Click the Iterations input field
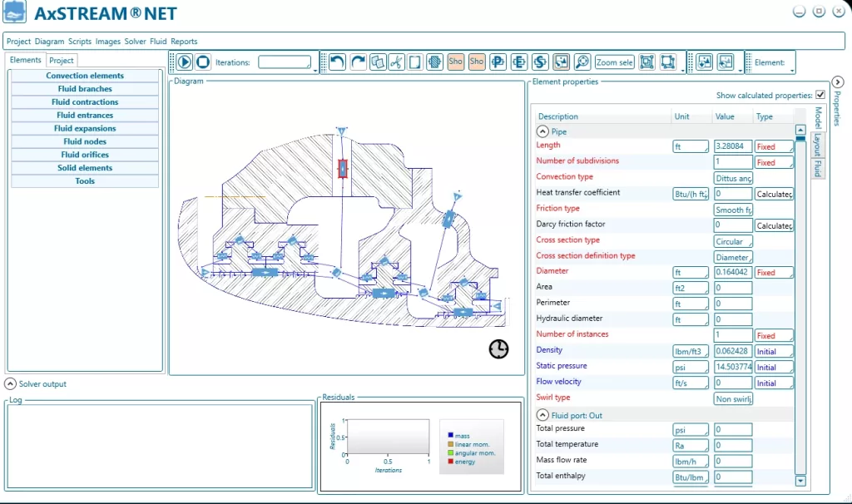 [285, 62]
